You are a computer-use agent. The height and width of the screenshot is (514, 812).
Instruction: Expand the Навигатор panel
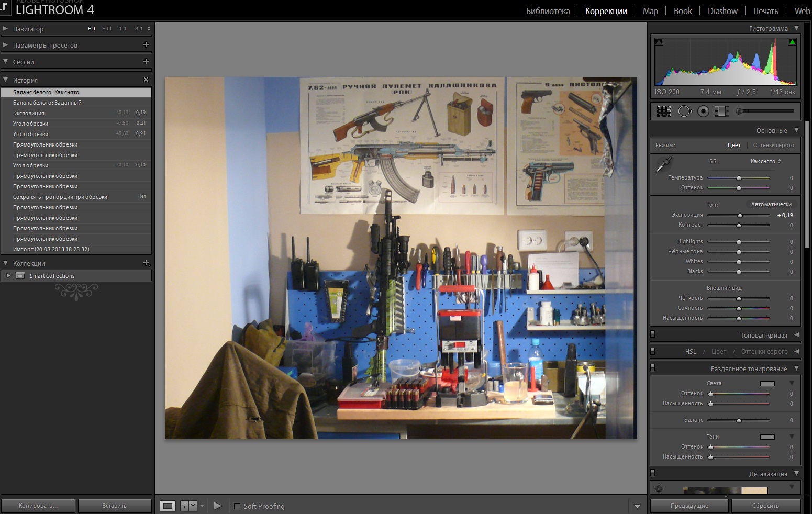(5, 29)
